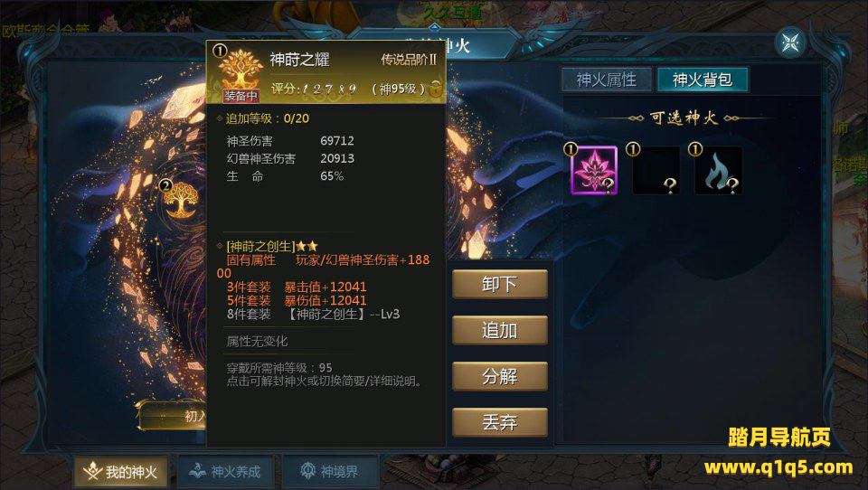868x490 pixels.
Task: Click the golden tree item icon in the tooltip
Action: pos(239,70)
